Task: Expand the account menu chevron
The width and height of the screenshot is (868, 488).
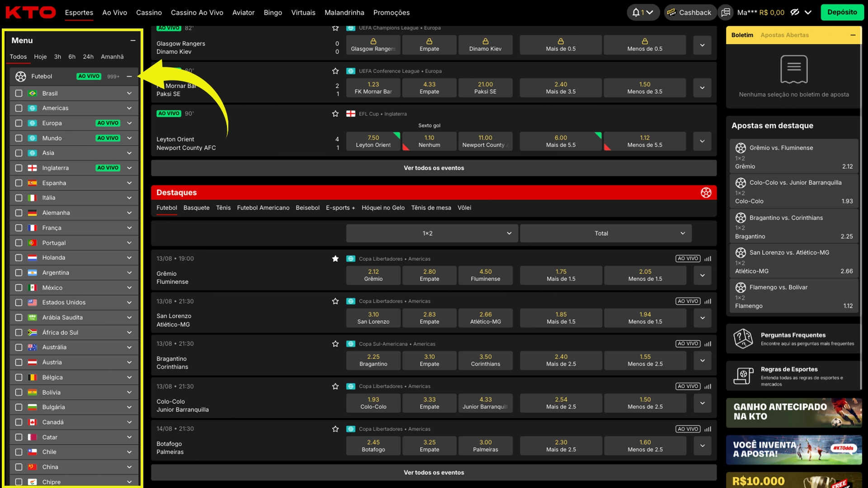Action: pos(808,12)
